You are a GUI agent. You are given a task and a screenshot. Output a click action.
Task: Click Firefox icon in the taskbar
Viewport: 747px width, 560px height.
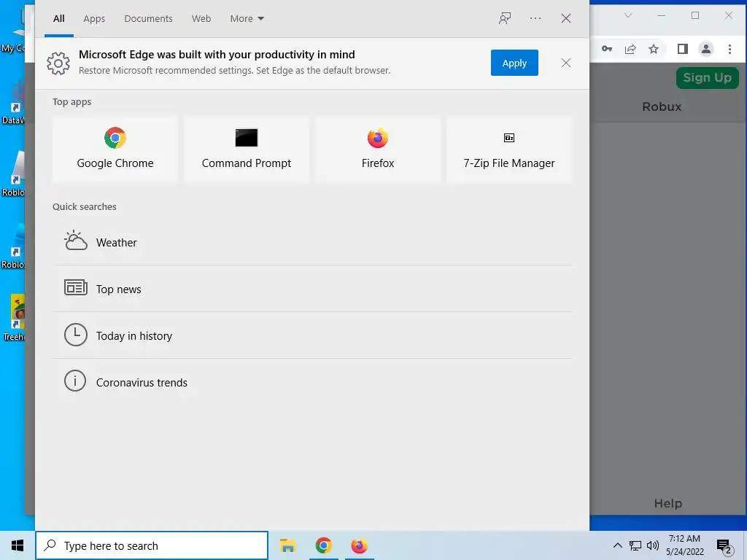[x=359, y=545]
